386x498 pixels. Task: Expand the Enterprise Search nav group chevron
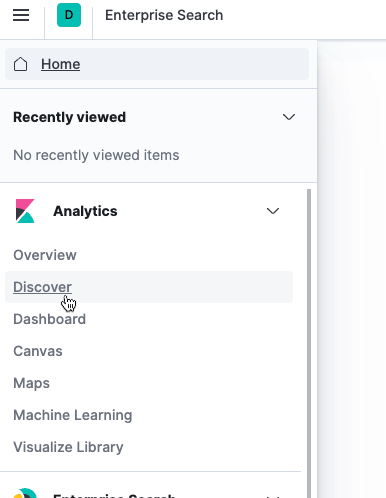[273, 496]
